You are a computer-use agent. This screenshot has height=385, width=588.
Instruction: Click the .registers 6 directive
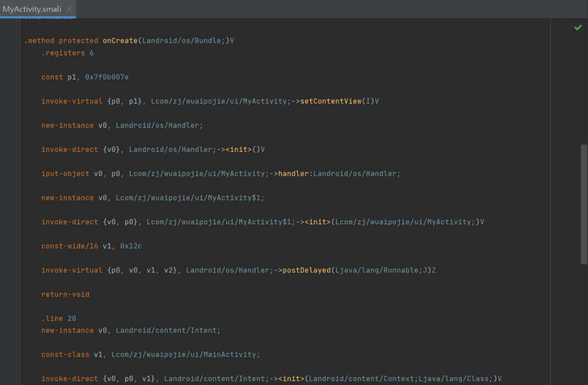67,53
